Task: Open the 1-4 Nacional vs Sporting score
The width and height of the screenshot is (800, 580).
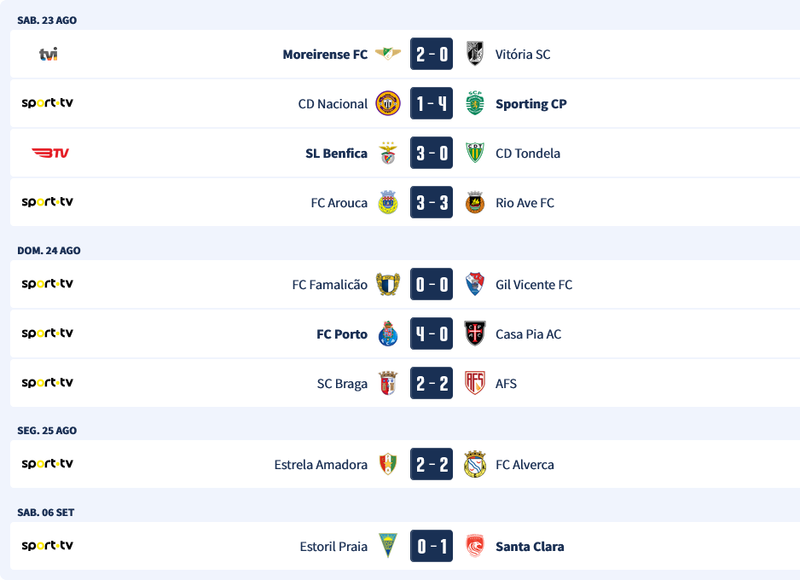Action: (x=431, y=104)
